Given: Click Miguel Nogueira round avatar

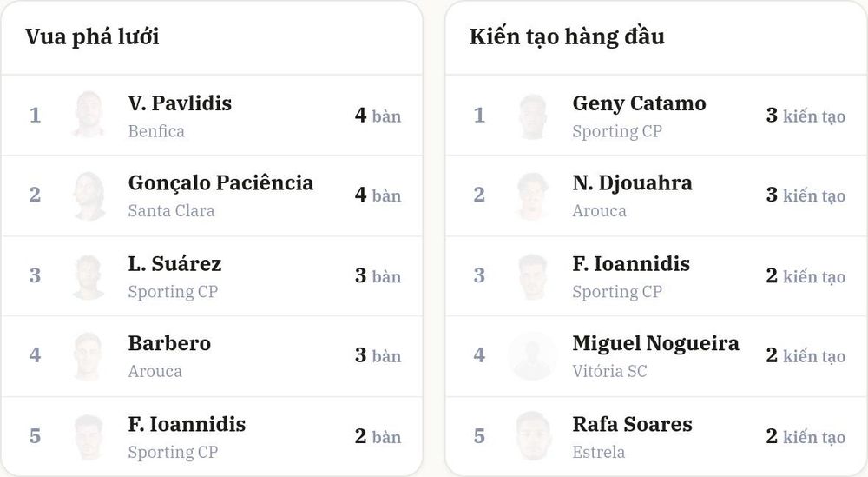Looking at the screenshot, I should click(x=533, y=355).
